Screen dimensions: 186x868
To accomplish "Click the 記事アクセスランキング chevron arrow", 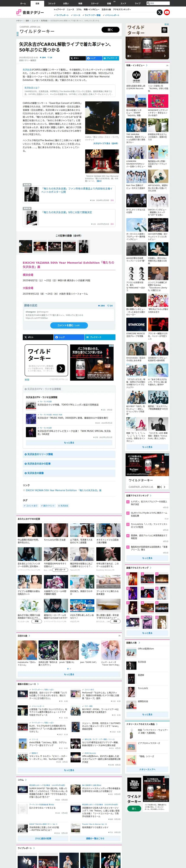I will point(151,496).
